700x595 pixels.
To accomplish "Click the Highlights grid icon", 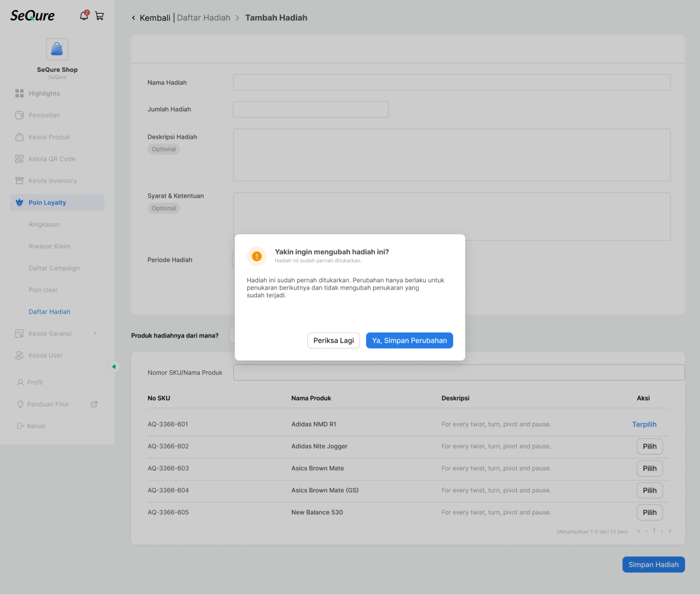I will (19, 93).
